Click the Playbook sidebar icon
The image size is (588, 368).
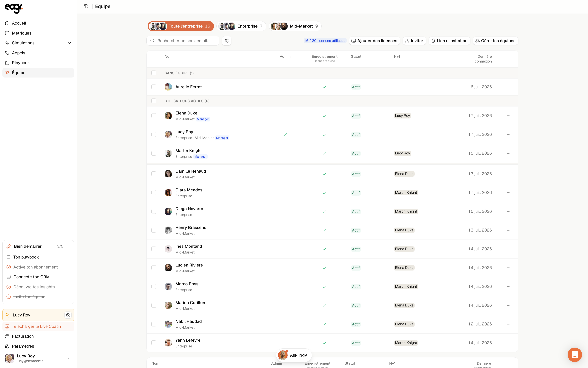click(7, 63)
